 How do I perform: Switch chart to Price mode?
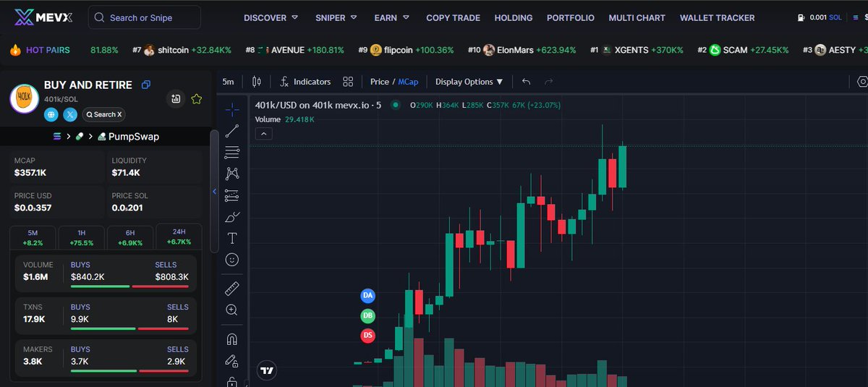(x=380, y=82)
